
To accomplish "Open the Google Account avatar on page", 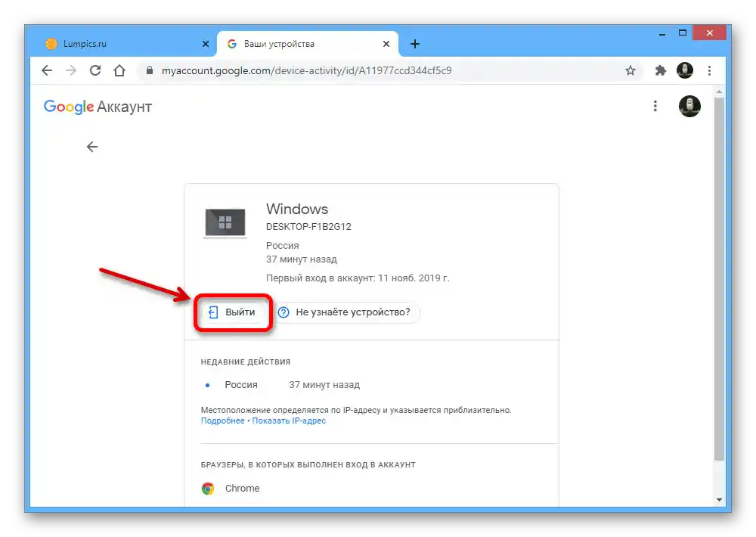I will [689, 106].
